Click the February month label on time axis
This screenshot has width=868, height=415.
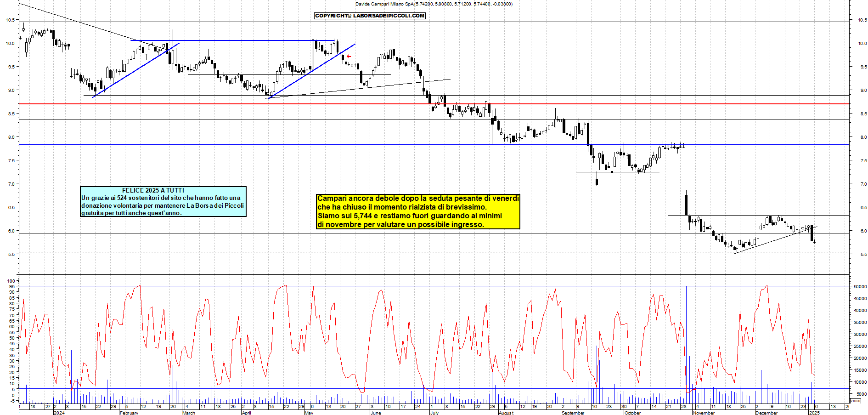(x=129, y=413)
